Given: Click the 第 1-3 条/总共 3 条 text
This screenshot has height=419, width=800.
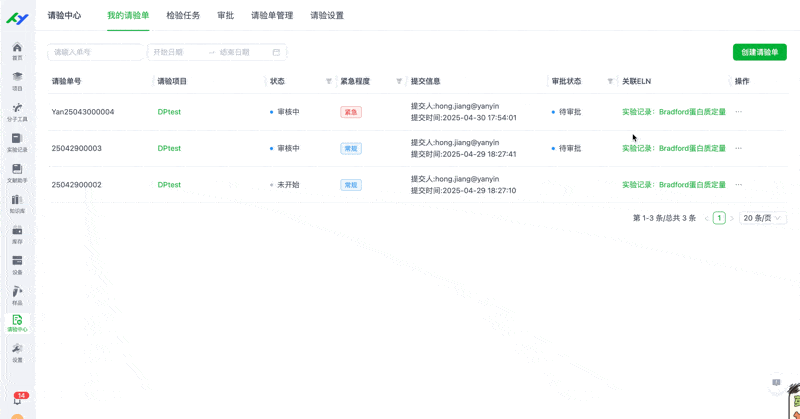Looking at the screenshot, I should pyautogui.click(x=664, y=218).
